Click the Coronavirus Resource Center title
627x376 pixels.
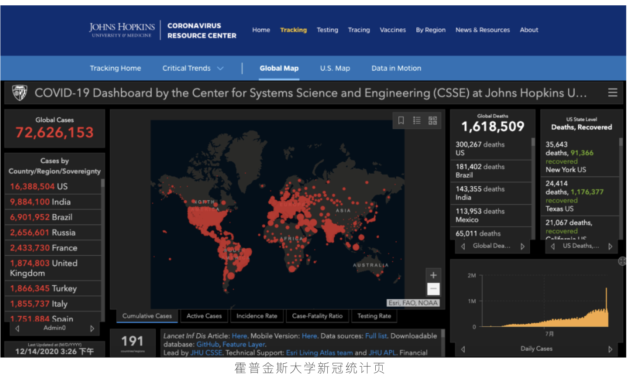[202, 30]
